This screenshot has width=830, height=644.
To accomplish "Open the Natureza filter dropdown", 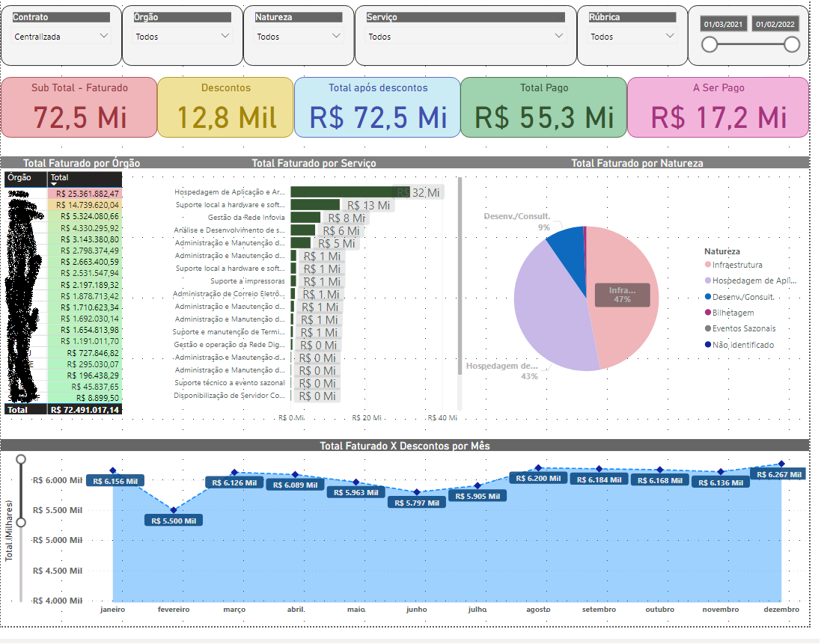I will point(299,37).
